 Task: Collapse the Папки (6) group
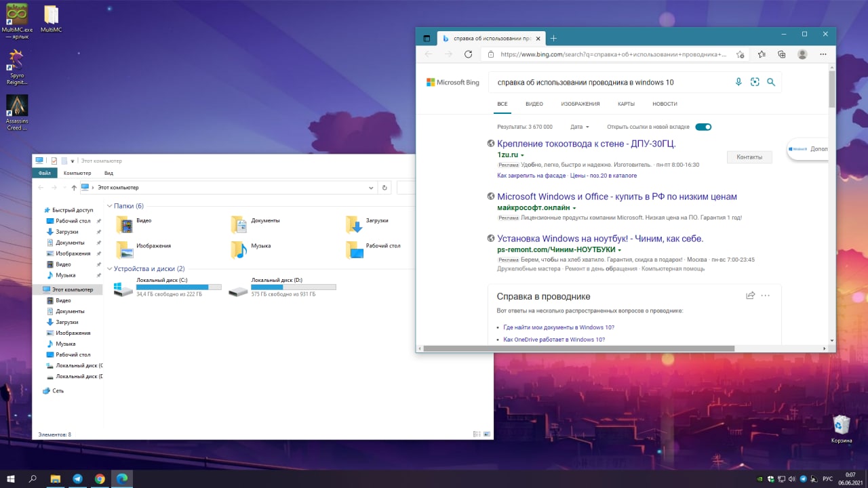(109, 205)
